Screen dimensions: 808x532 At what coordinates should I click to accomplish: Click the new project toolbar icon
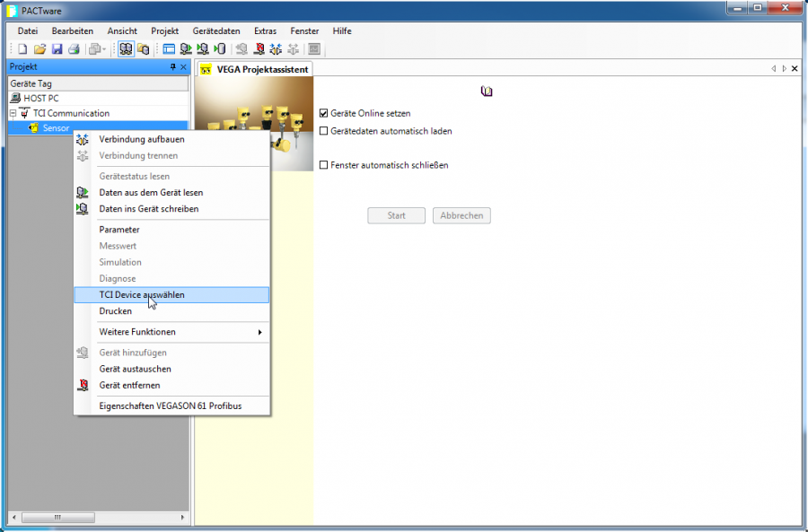(x=22, y=48)
